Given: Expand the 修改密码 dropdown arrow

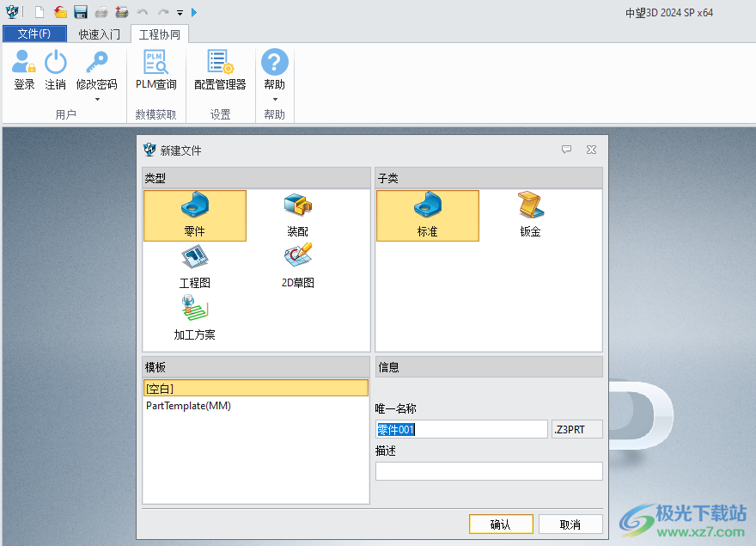Looking at the screenshot, I should (x=97, y=100).
